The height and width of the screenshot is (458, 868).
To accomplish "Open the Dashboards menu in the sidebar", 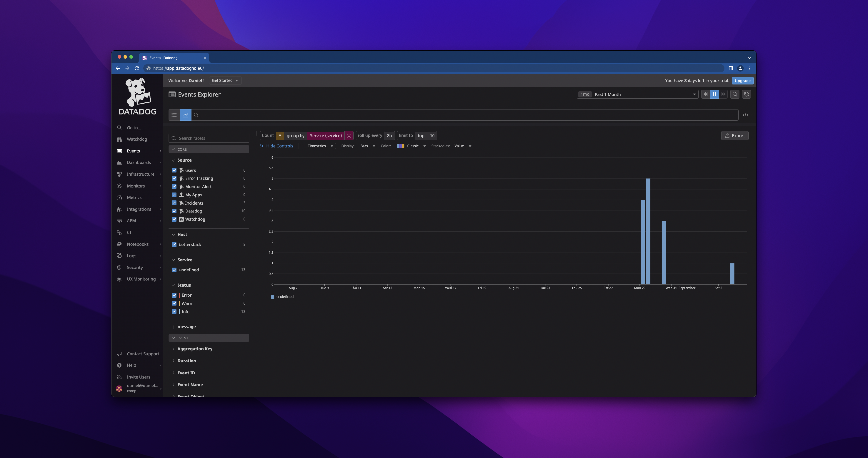I will [x=139, y=163].
